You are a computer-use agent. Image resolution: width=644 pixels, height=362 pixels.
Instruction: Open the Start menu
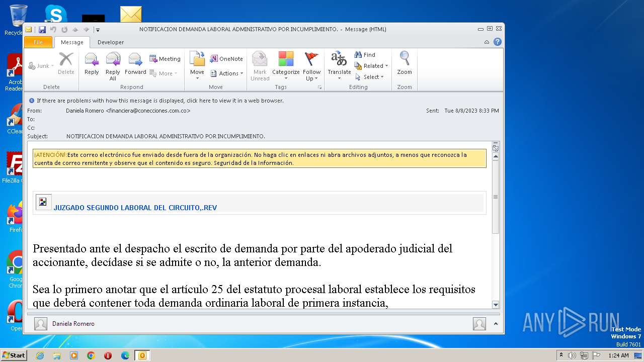coord(14,355)
